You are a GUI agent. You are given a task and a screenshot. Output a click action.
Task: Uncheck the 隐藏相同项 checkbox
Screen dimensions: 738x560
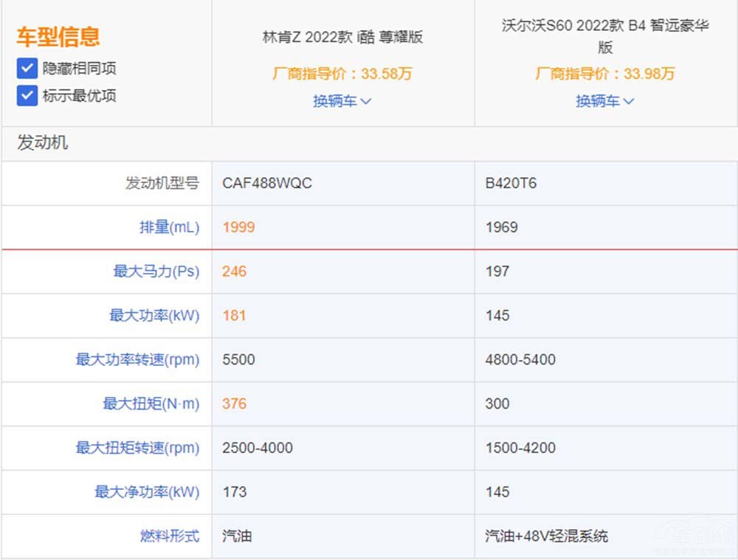[x=27, y=69]
